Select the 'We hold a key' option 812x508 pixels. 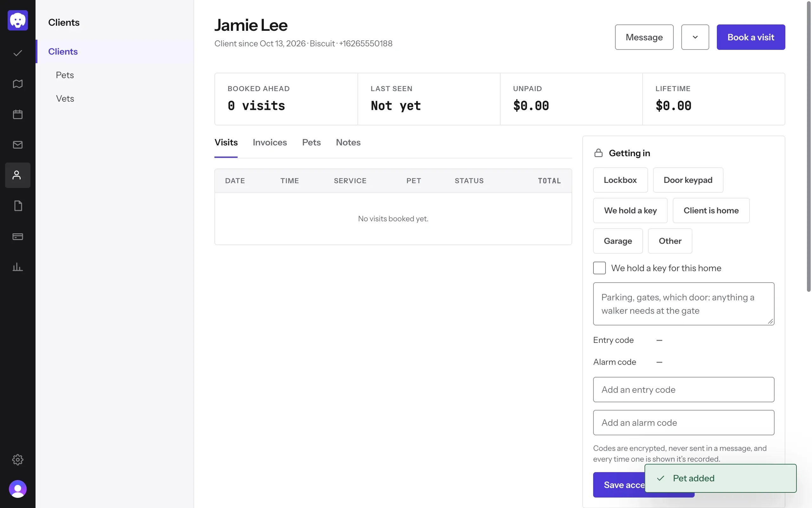click(x=630, y=211)
